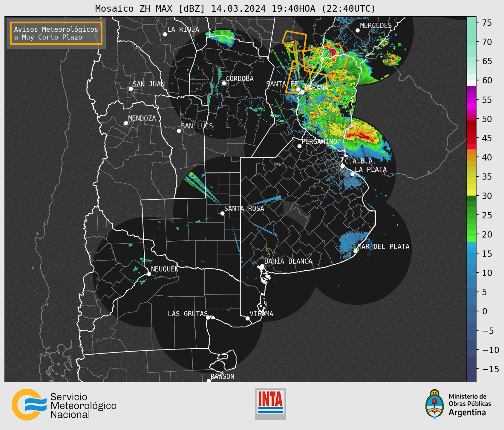The image size is (504, 430).
Task: Click the 75 dBZ colorbar label
Action: point(487,23)
